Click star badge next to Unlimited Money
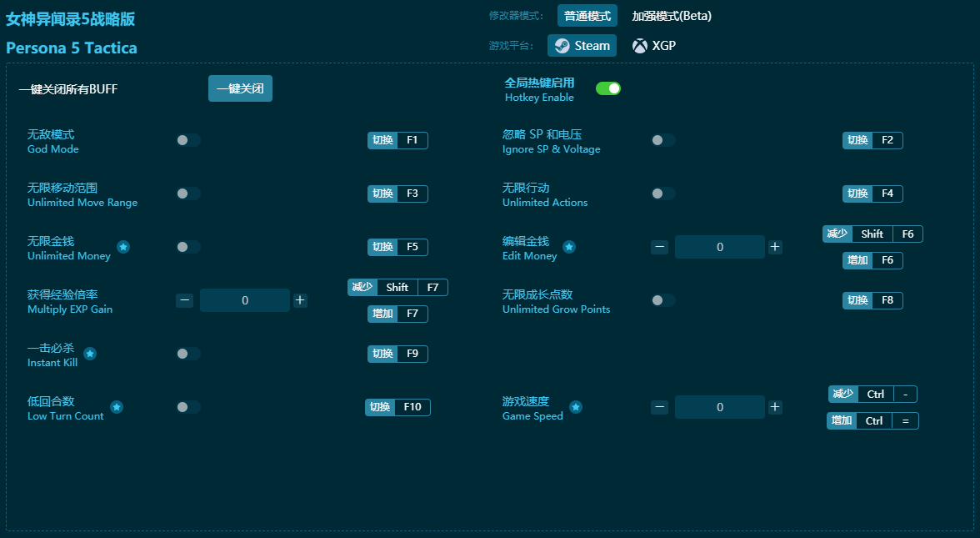980x538 pixels. click(123, 247)
